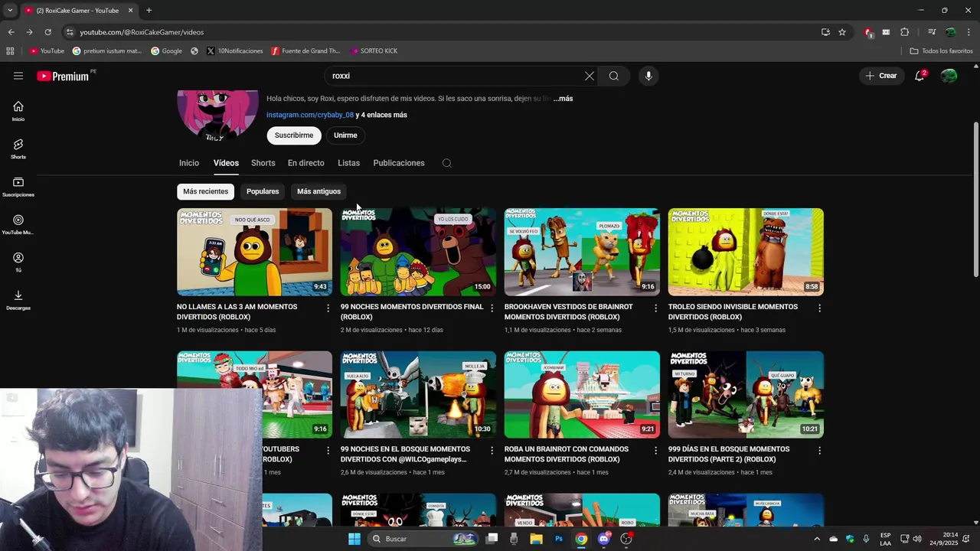The height and width of the screenshot is (551, 980).
Task: Click the Unirme button
Action: (x=345, y=135)
